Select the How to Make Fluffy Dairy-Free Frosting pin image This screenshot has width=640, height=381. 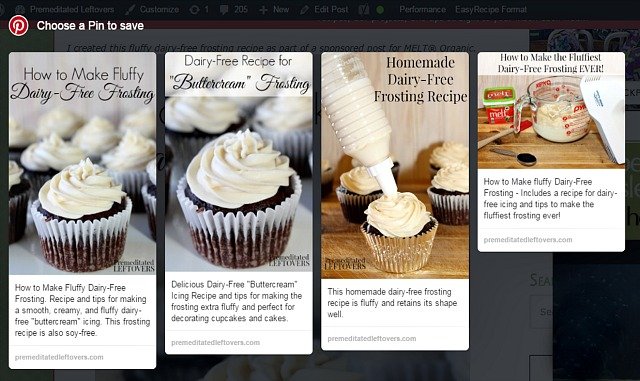click(x=82, y=163)
